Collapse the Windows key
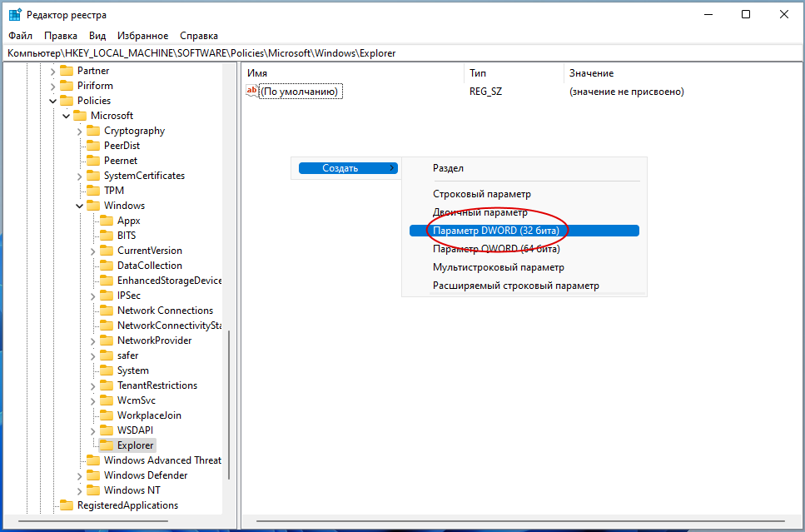 [80, 206]
